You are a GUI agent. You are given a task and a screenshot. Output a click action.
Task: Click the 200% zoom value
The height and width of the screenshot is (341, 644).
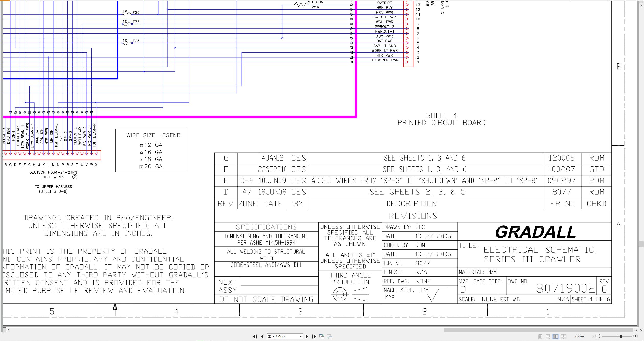pos(579,336)
